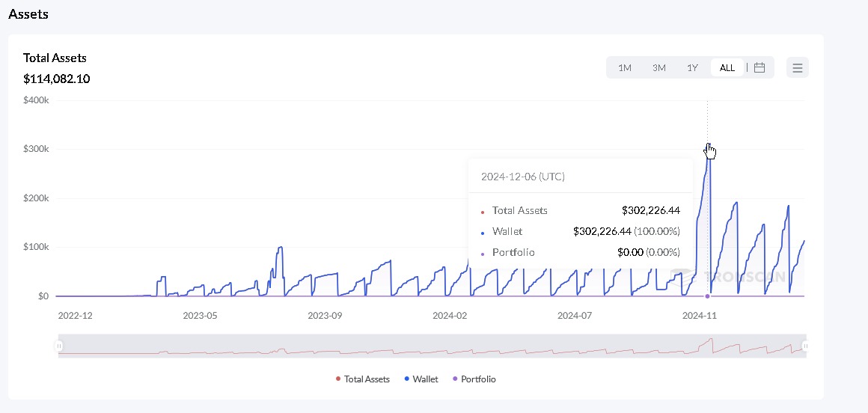
Task: Click the $114,082.10 total assets value
Action: click(57, 79)
